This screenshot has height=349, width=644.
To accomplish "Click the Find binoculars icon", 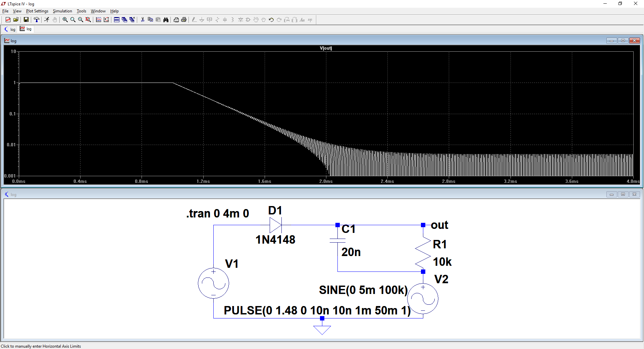I will [x=166, y=20].
